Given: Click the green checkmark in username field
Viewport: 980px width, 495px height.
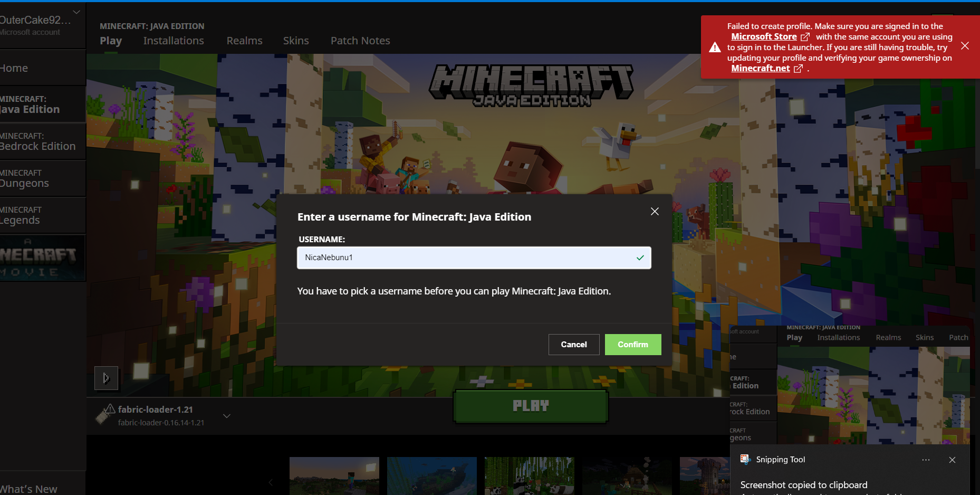Looking at the screenshot, I should coord(640,258).
